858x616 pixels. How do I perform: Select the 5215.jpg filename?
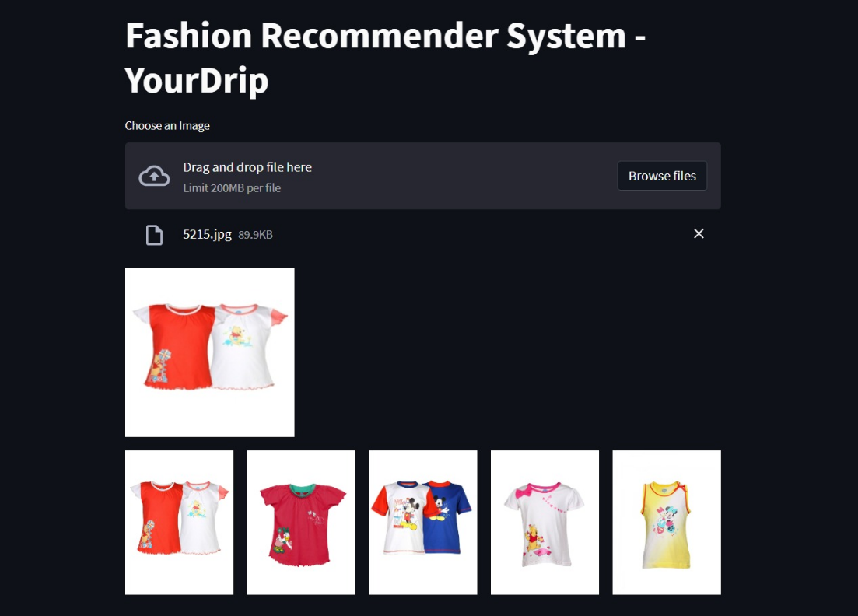(x=207, y=234)
